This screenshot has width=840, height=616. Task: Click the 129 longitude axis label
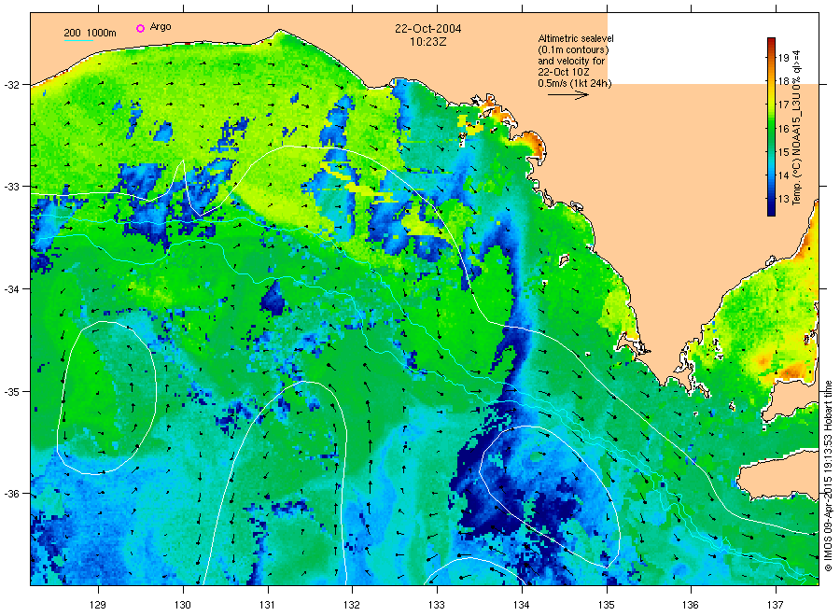click(98, 606)
